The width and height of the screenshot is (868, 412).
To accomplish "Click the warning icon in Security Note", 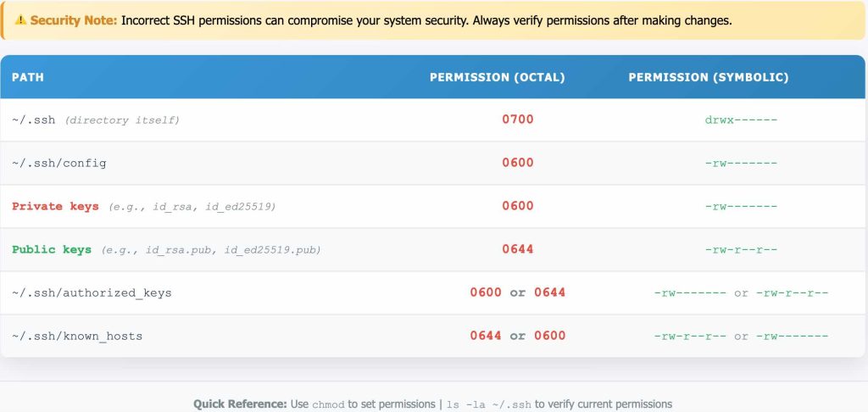I will click(x=20, y=20).
